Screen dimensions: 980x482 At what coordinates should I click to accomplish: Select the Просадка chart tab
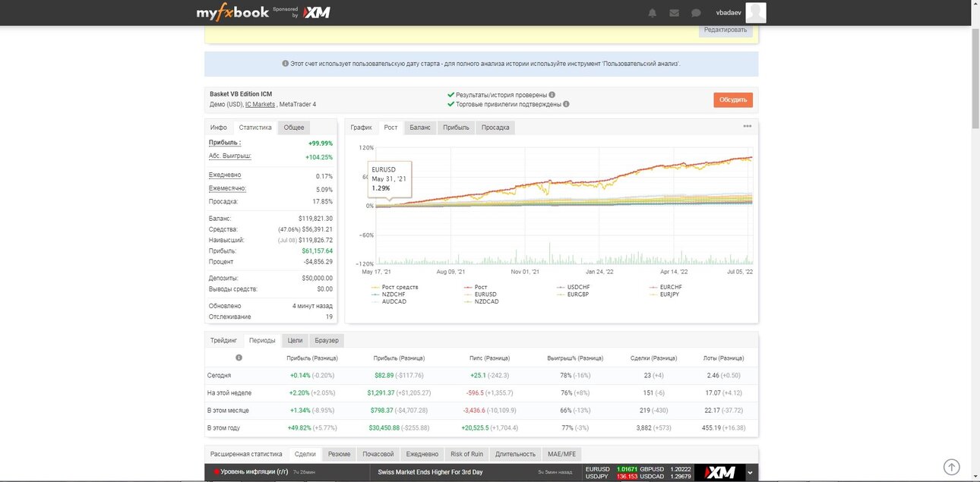(x=495, y=128)
